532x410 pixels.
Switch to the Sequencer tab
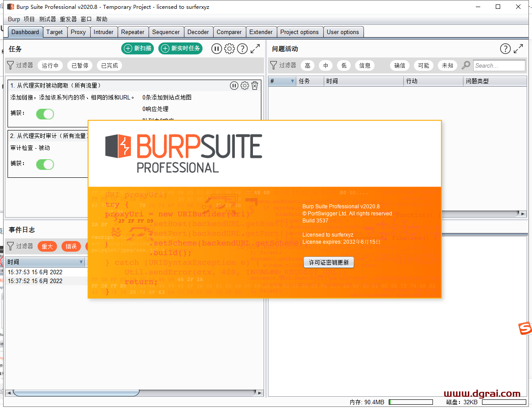[x=166, y=32]
